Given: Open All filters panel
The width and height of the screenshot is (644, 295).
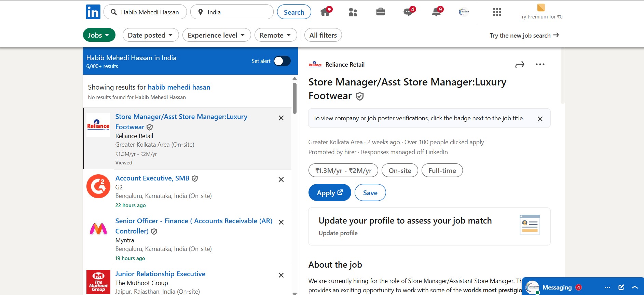Looking at the screenshot, I should click(323, 35).
